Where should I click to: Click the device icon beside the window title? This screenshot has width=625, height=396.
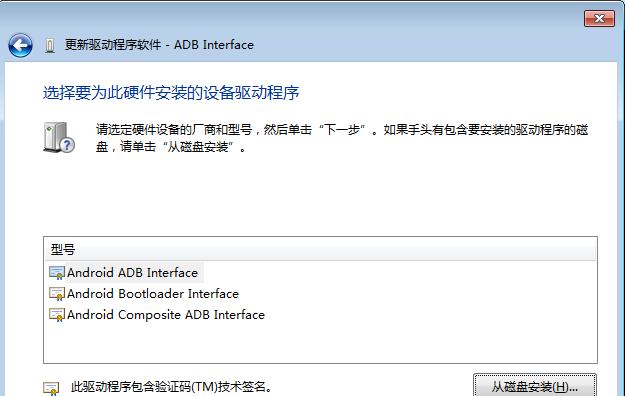point(50,46)
